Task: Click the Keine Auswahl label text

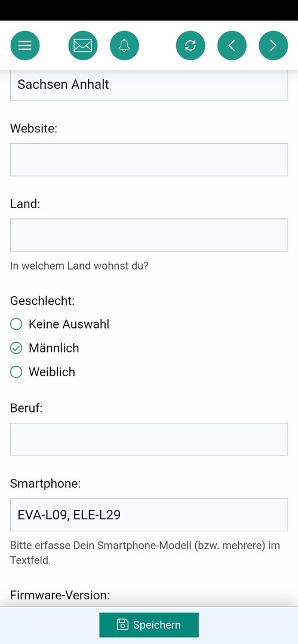Action: (69, 324)
